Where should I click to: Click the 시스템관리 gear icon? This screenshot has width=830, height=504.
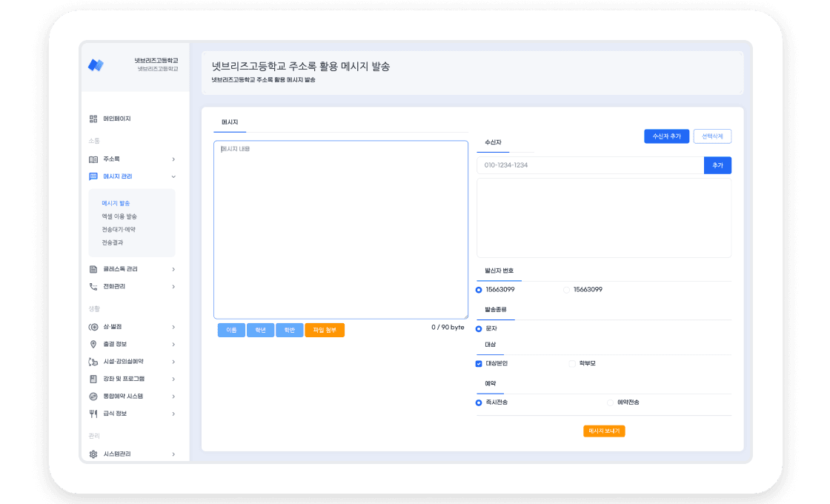coord(93,454)
